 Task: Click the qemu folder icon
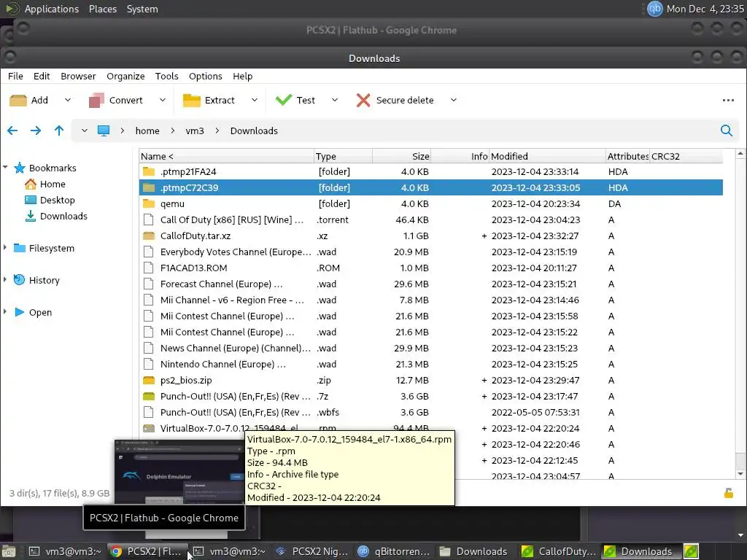[x=149, y=204]
